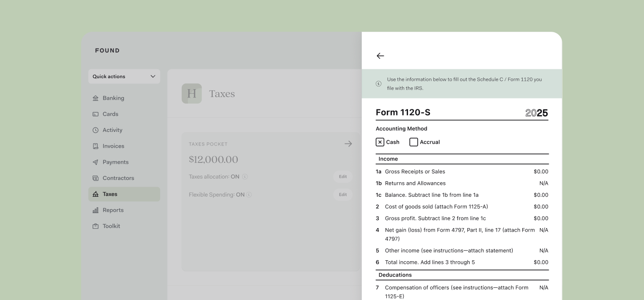The height and width of the screenshot is (300, 644).
Task: Click the Compensation of officers line 7
Action: click(x=462, y=292)
